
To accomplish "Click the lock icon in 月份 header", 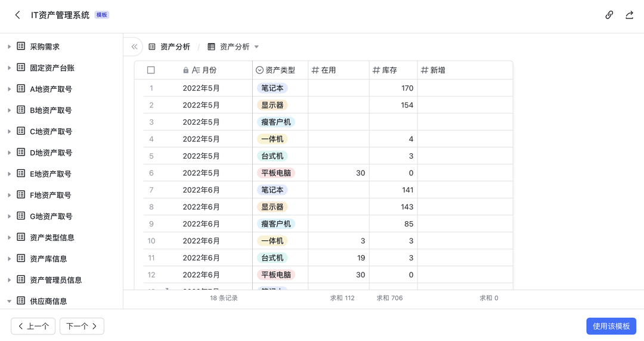I will (x=185, y=70).
